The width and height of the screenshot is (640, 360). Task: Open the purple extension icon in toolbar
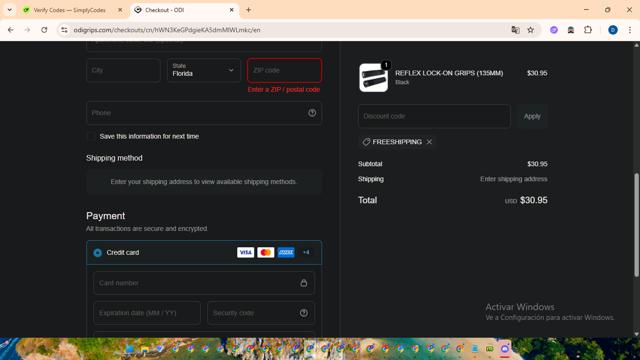[x=554, y=30]
